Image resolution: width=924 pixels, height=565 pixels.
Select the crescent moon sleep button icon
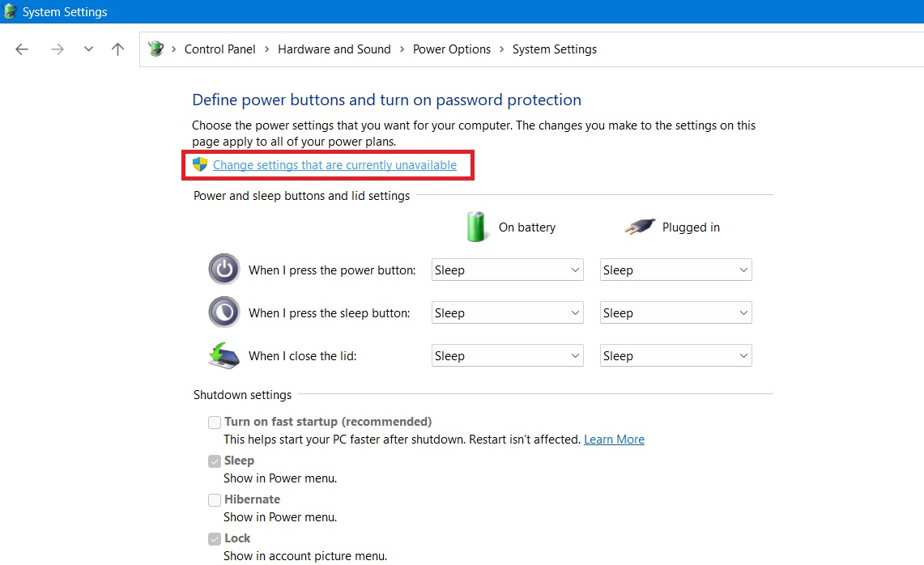point(224,312)
